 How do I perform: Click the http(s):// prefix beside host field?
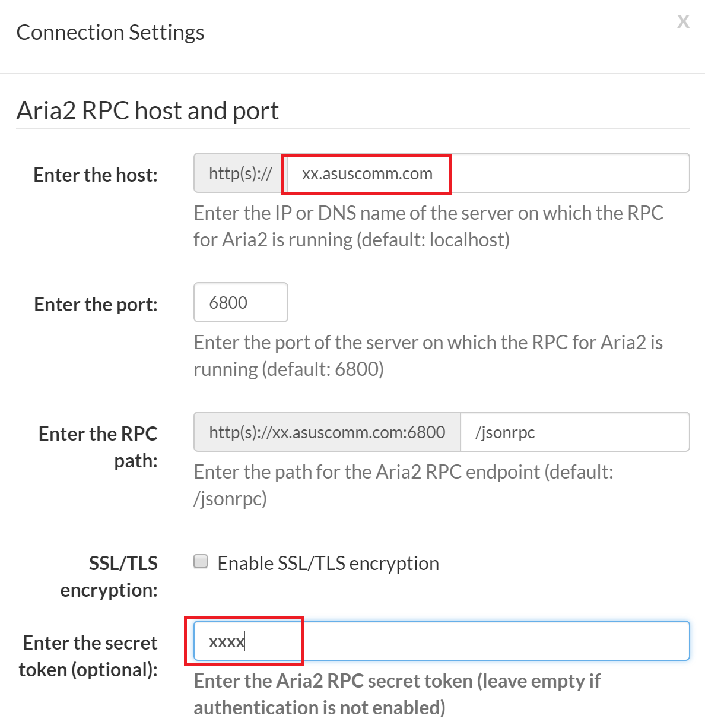tap(240, 173)
